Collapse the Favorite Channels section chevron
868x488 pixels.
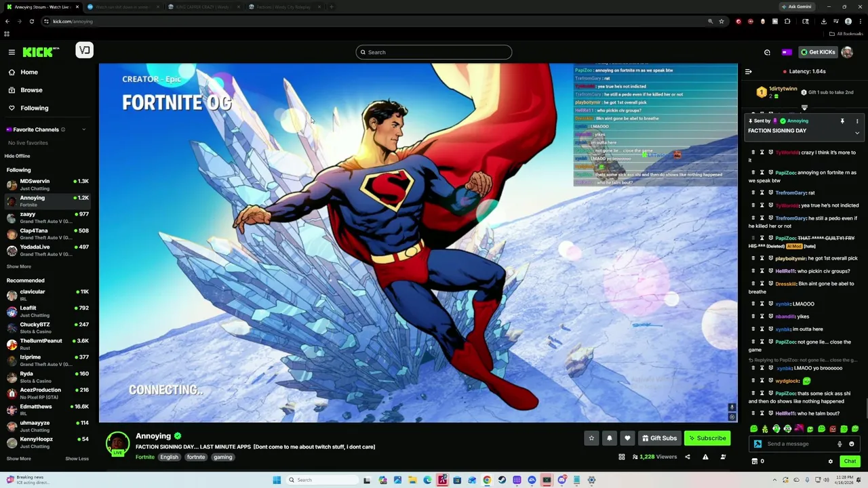[x=84, y=129]
